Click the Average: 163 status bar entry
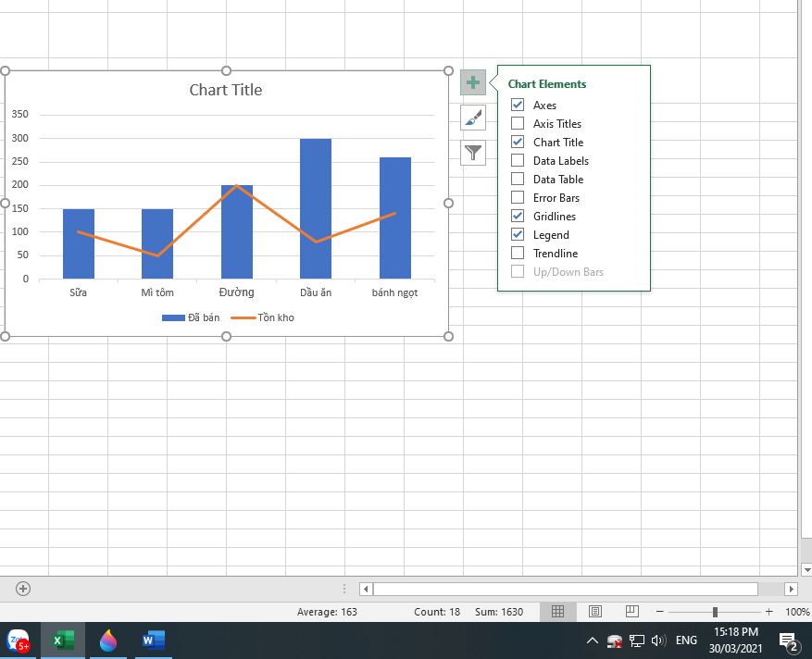The image size is (812, 659). pyautogui.click(x=327, y=612)
